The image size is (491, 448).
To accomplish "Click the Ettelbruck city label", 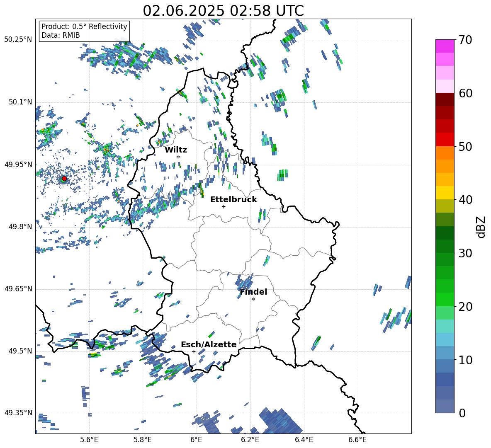I will tap(233, 200).
